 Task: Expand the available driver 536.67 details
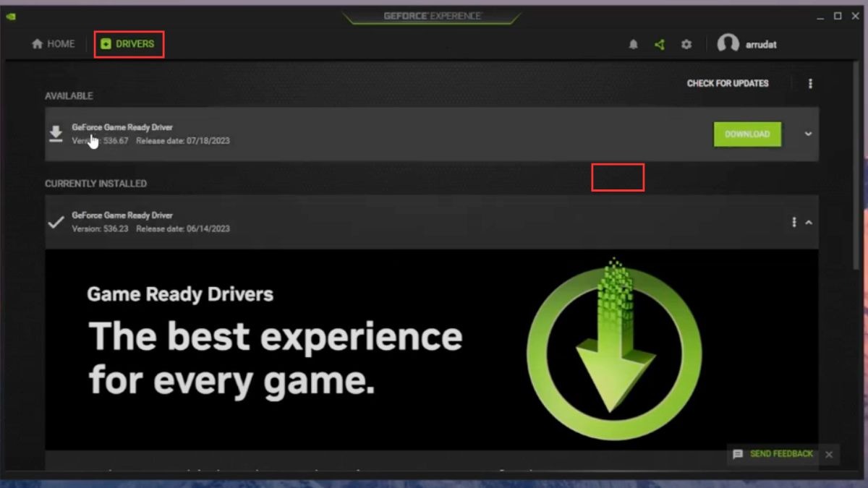pos(808,134)
